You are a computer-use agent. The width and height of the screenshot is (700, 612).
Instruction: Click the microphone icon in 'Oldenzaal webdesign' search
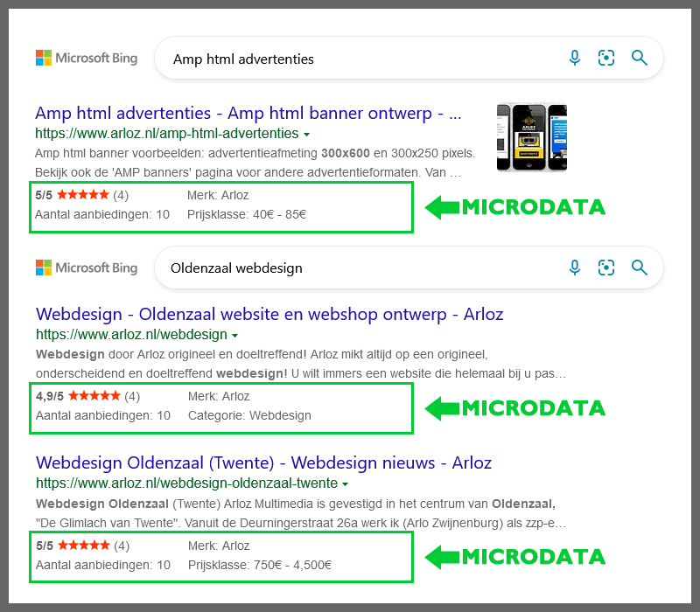point(575,268)
